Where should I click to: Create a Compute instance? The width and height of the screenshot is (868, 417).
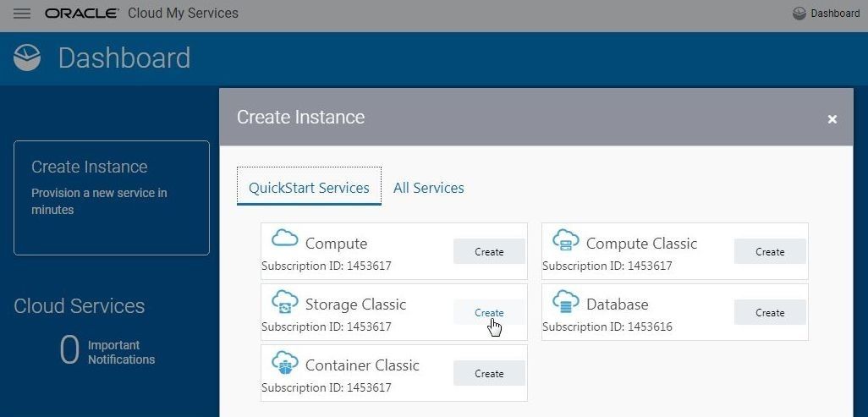pyautogui.click(x=489, y=251)
